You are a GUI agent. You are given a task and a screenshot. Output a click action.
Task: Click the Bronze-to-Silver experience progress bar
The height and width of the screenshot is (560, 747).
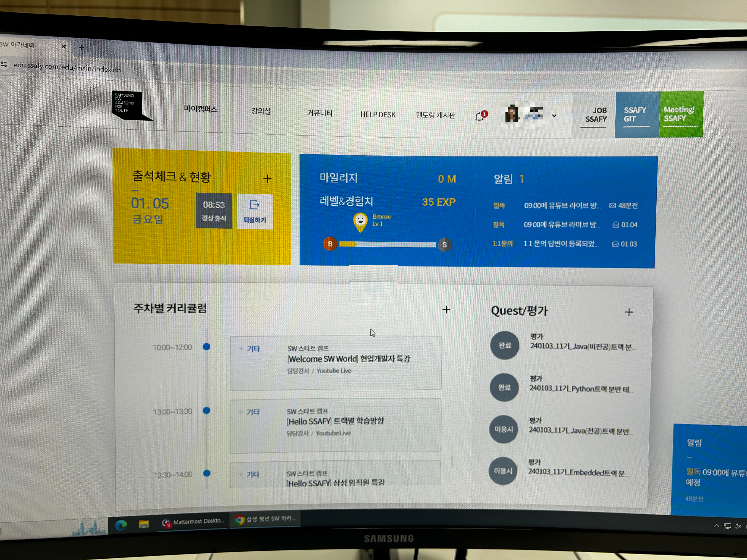pos(387,244)
